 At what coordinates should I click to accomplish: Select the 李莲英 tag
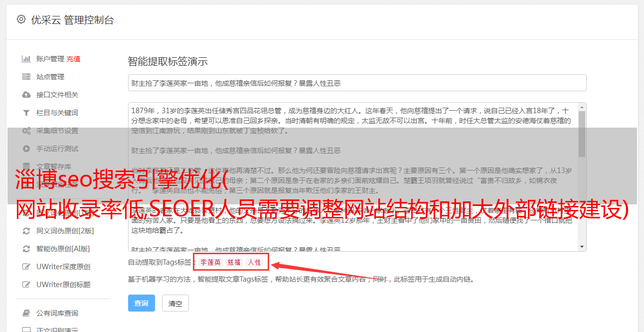[x=210, y=262]
